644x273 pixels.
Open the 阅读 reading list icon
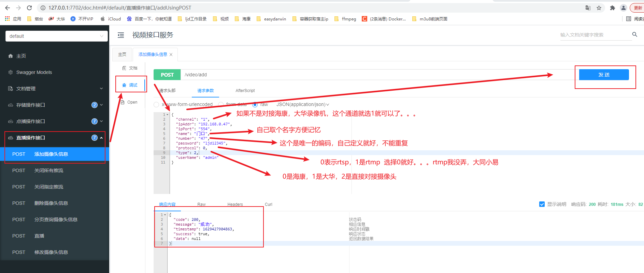coord(629,19)
